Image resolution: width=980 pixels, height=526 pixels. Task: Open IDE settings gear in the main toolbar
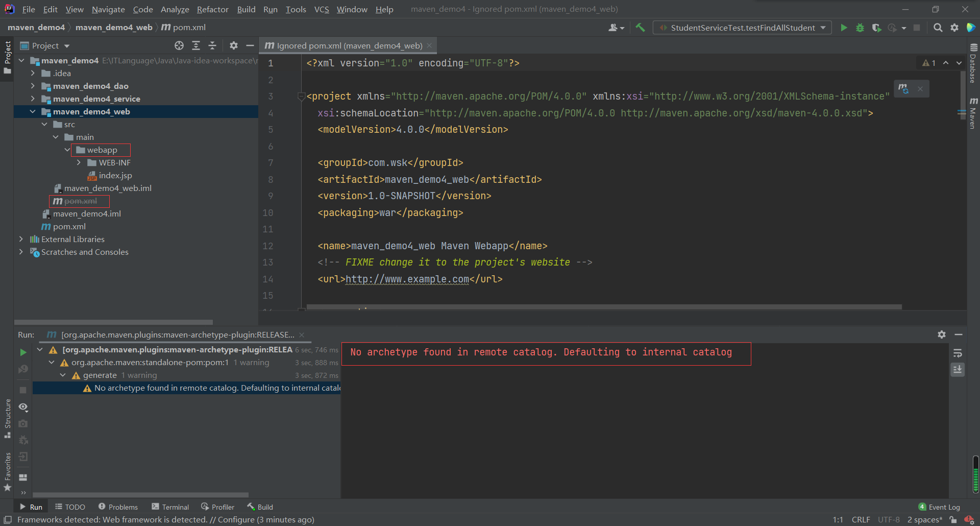tap(954, 28)
